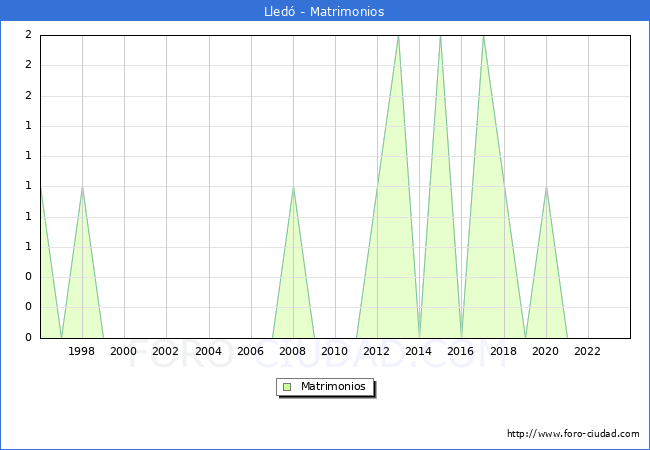Click the peak data point at 2008

tap(293, 187)
